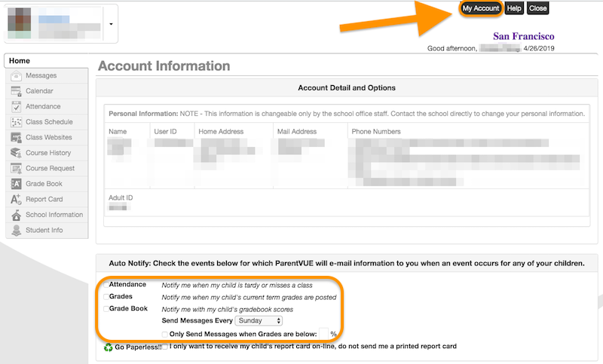Open Student Info in sidebar menu
This screenshot has width=603, height=364.
click(44, 231)
